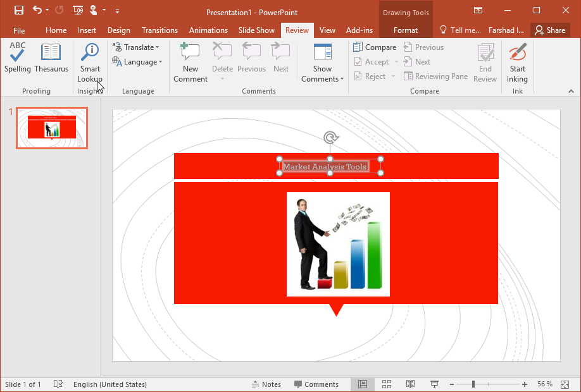Open the Slide Show tab

pyautogui.click(x=256, y=30)
